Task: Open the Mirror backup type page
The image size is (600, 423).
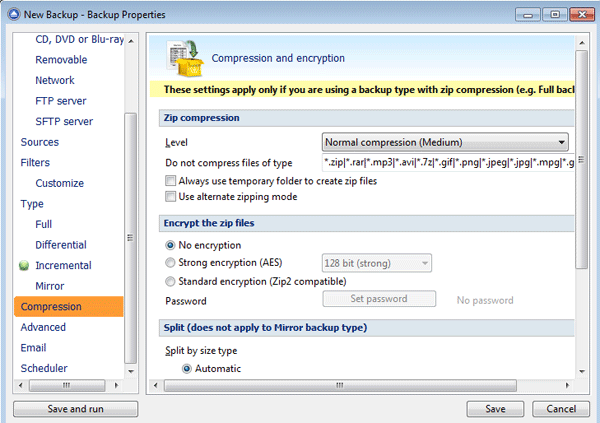Action: [50, 286]
